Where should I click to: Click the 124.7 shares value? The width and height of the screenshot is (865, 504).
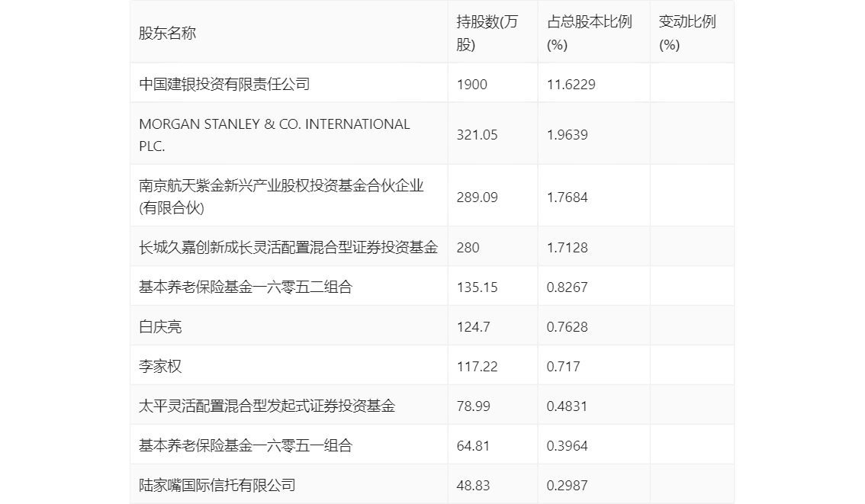474,327
